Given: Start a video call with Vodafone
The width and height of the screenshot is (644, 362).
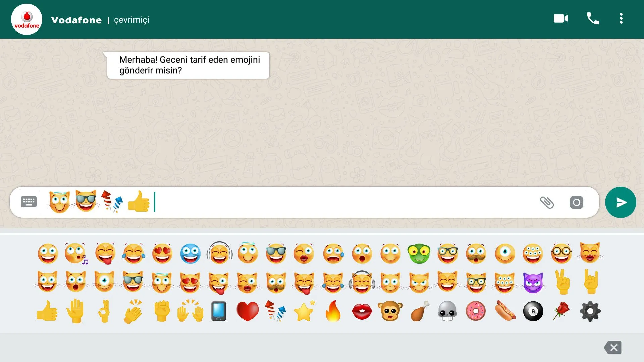Looking at the screenshot, I should tap(560, 19).
